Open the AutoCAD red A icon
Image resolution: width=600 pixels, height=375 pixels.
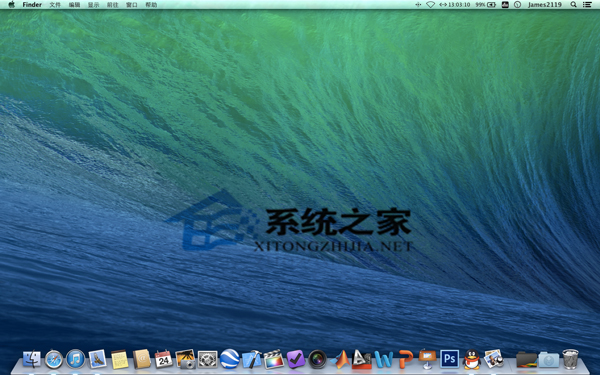[x=362, y=359]
